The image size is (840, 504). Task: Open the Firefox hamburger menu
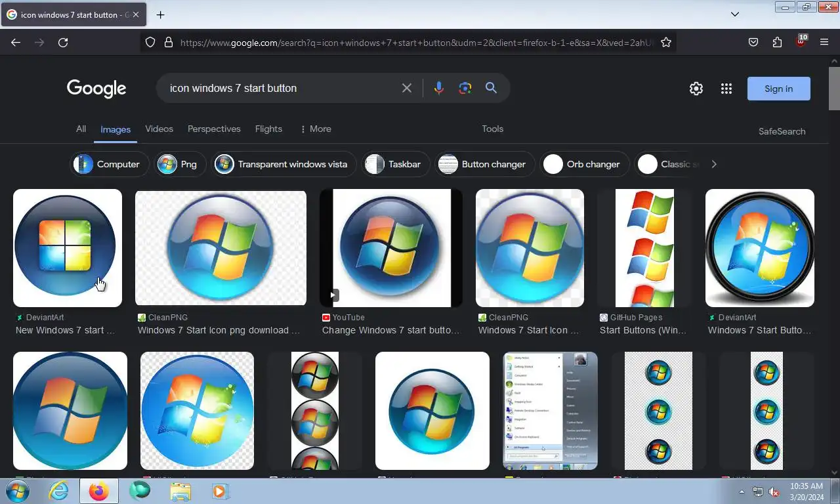(824, 42)
